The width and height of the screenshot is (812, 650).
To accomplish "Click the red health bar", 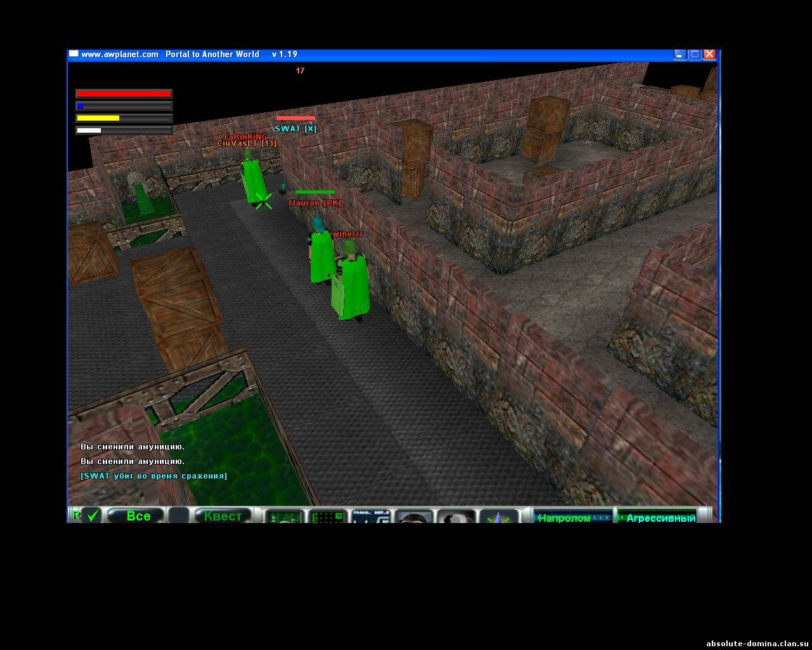I will (124, 94).
